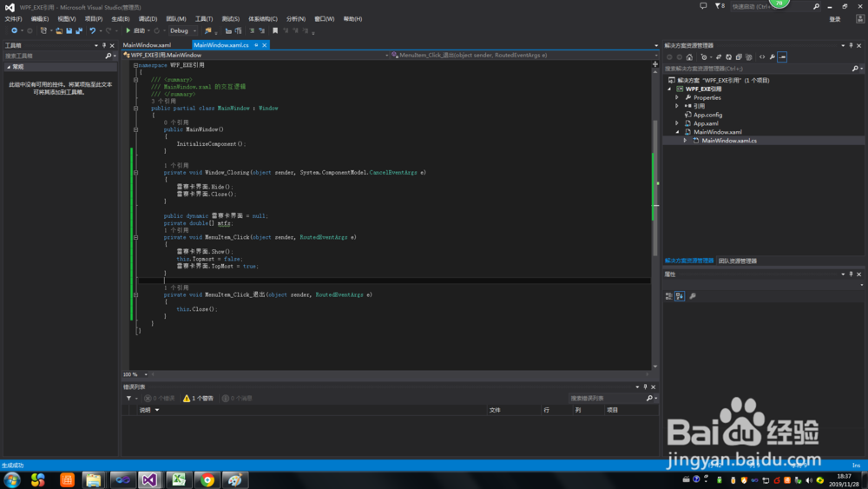Click the feedback chat bubble icon

point(703,6)
